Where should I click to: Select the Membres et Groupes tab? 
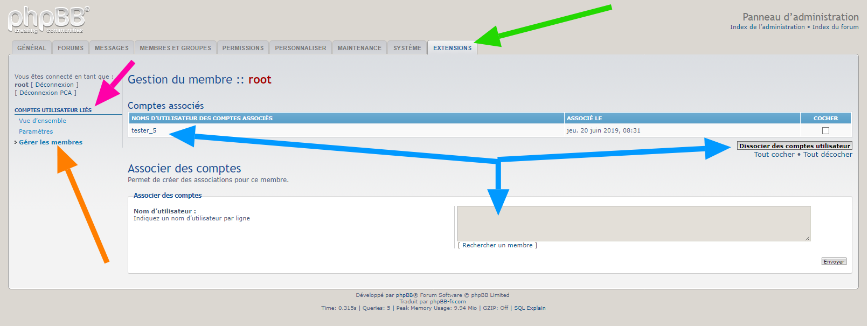tap(175, 48)
